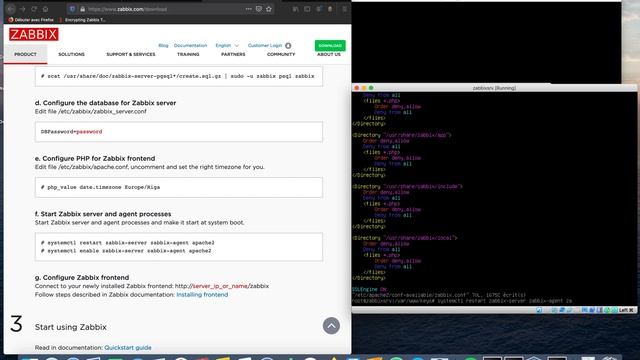Open 'Débuter avec Firefox' bookmark

[31, 20]
